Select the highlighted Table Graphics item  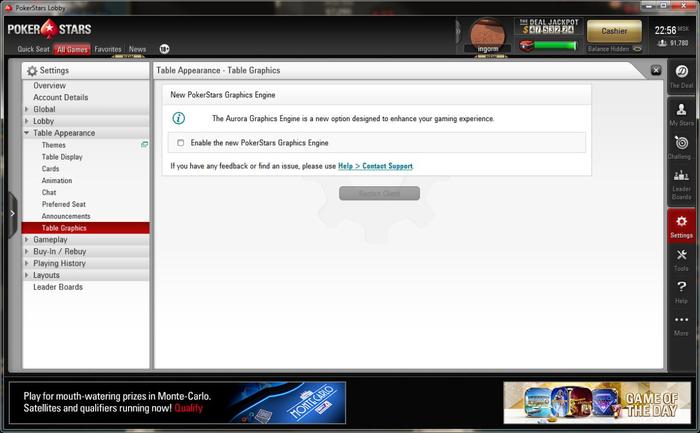86,228
